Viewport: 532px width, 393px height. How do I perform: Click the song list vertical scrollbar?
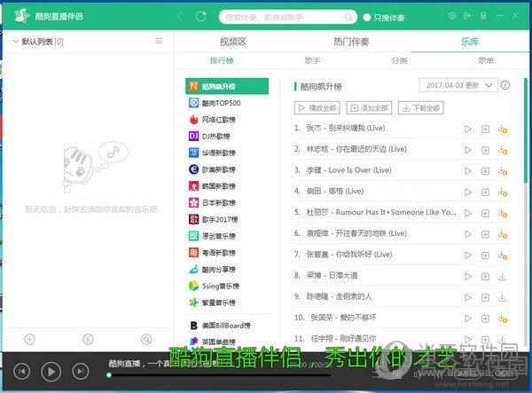click(x=526, y=130)
